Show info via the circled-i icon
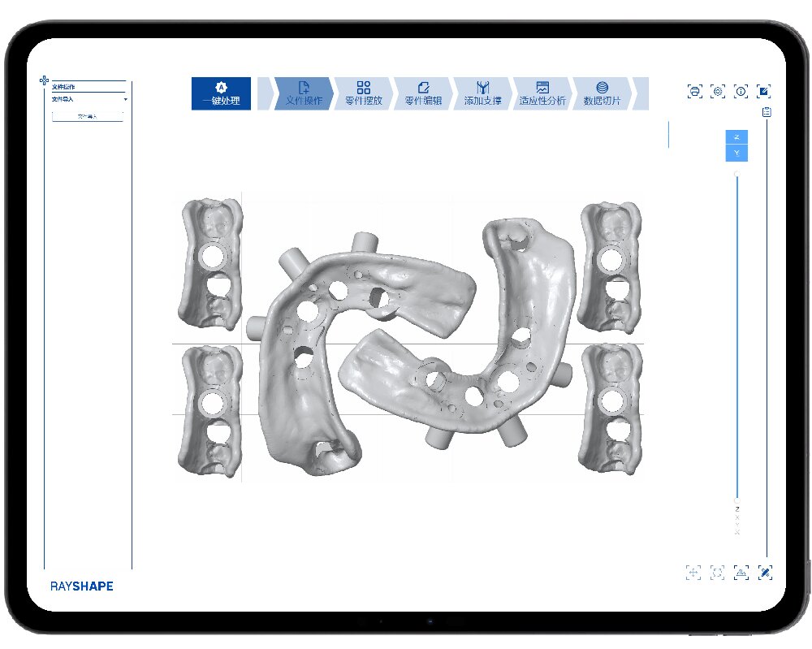 coord(741,92)
